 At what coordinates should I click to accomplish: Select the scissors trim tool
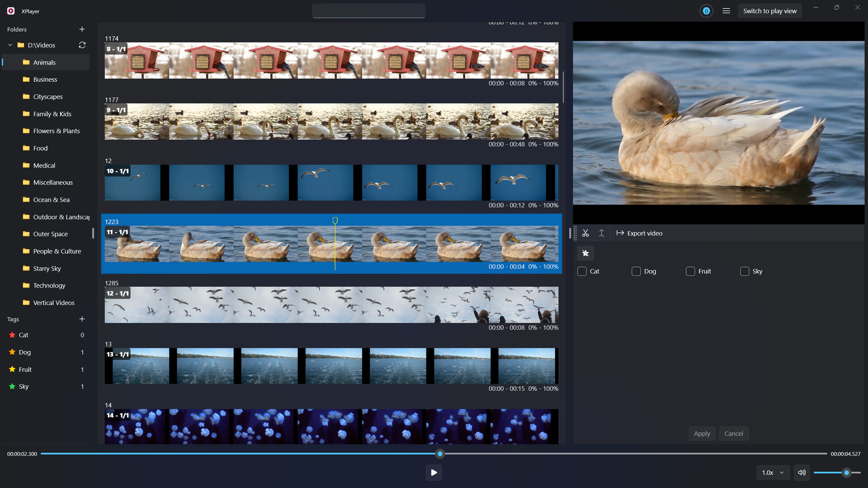click(586, 233)
